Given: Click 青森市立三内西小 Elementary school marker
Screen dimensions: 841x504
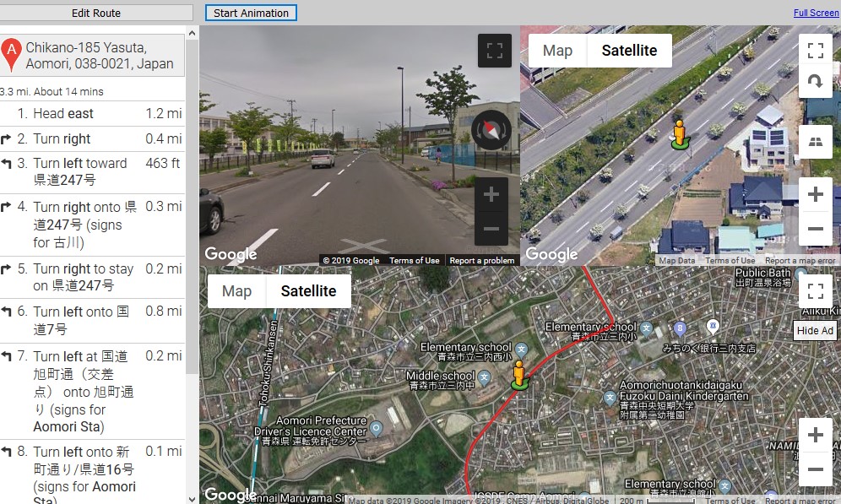Looking at the screenshot, I should [521, 350].
